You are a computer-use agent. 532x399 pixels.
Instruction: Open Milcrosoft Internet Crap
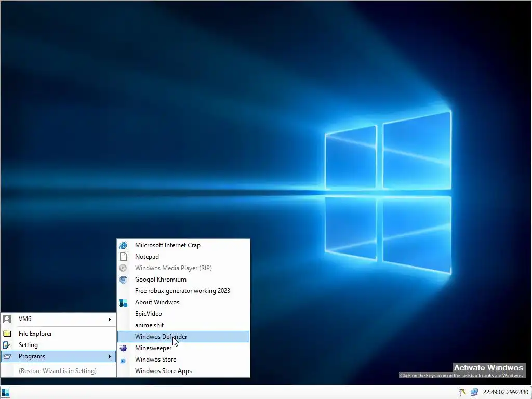pyautogui.click(x=183, y=245)
